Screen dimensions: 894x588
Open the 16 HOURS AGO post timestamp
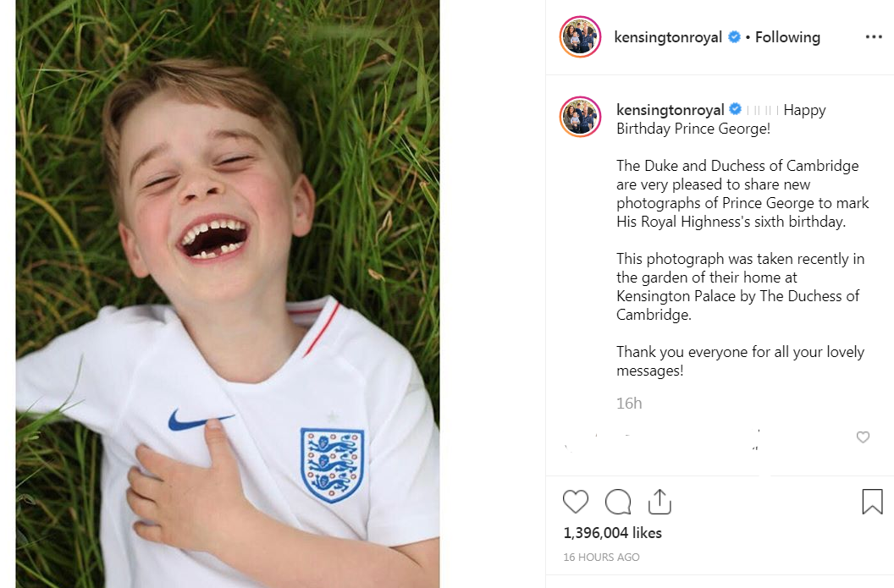click(x=601, y=558)
